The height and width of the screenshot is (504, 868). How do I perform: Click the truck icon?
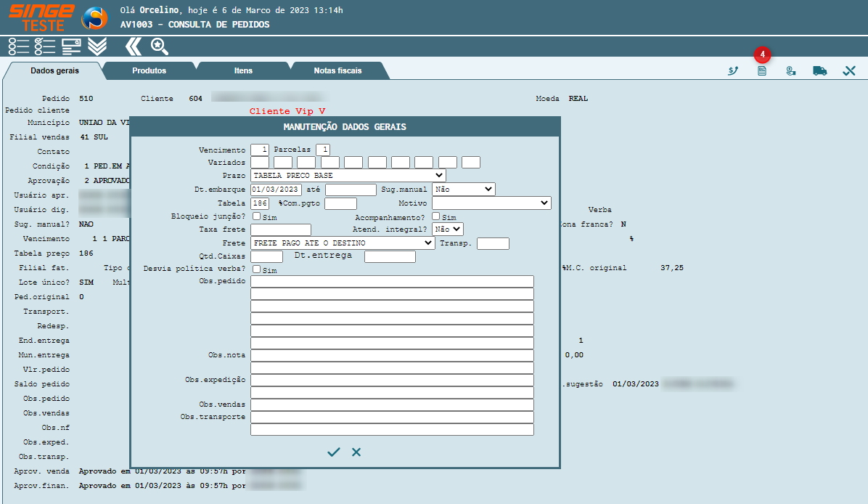coord(820,71)
